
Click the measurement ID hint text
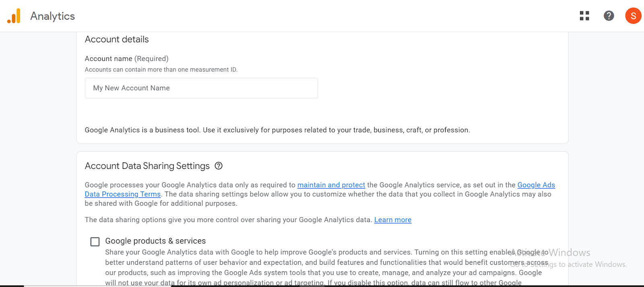click(161, 70)
